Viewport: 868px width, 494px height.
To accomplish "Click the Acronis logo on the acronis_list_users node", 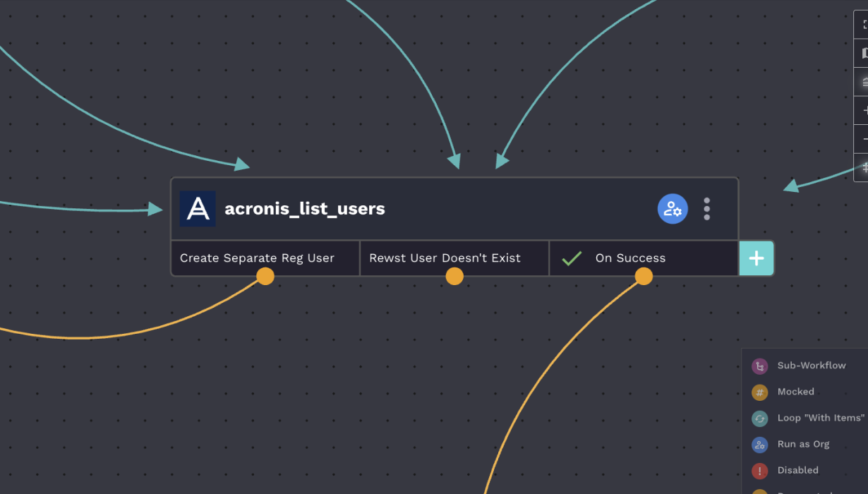I will pos(198,208).
